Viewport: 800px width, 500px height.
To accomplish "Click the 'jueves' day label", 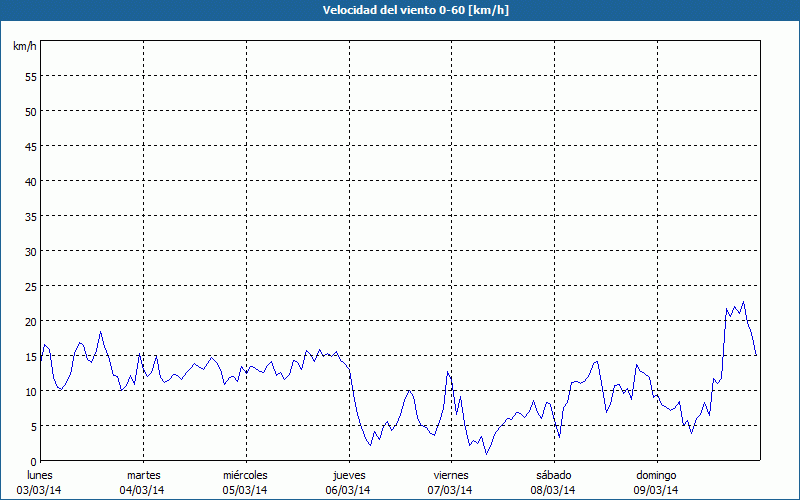I will 348,475.
